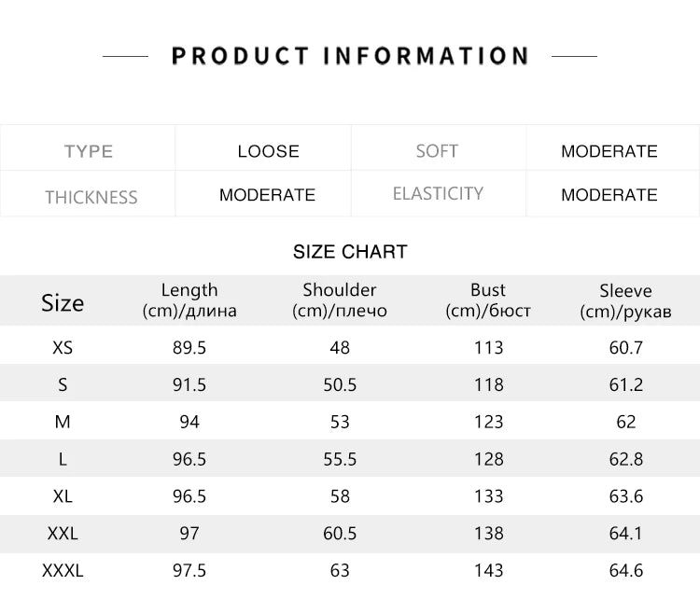Click the Size column header
The height and width of the screenshot is (613, 700).
pos(63,302)
